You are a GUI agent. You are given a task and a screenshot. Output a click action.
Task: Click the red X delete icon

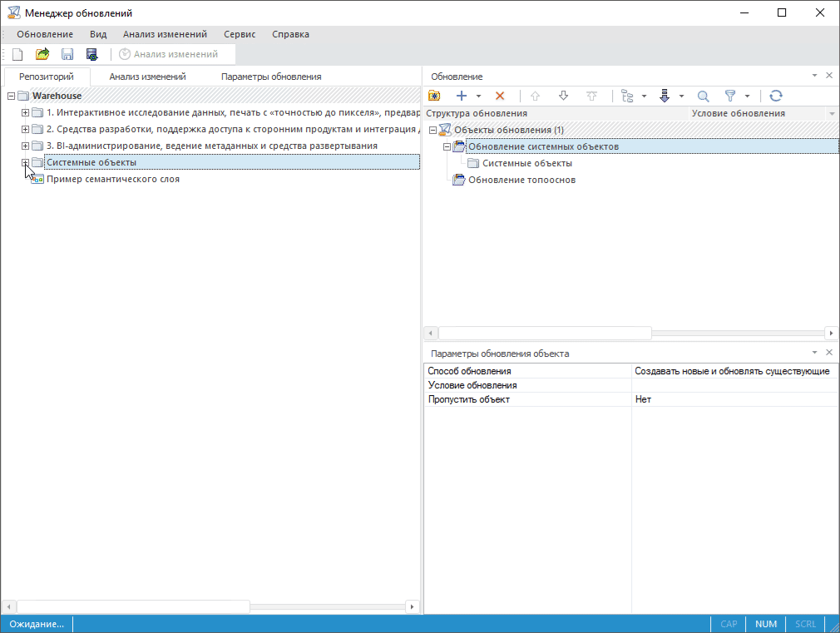tap(500, 96)
